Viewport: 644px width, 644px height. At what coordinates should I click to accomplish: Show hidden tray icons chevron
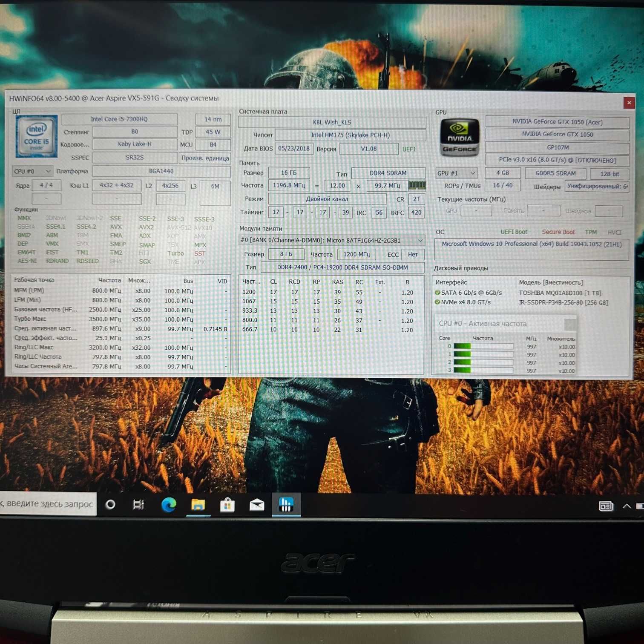pos(627,506)
